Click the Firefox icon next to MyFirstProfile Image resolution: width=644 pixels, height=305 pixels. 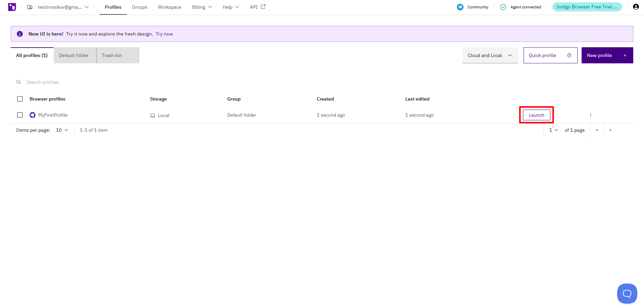[32, 115]
